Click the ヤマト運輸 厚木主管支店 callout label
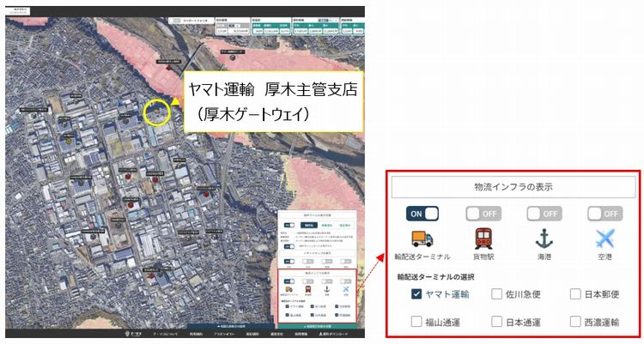 [x=273, y=102]
